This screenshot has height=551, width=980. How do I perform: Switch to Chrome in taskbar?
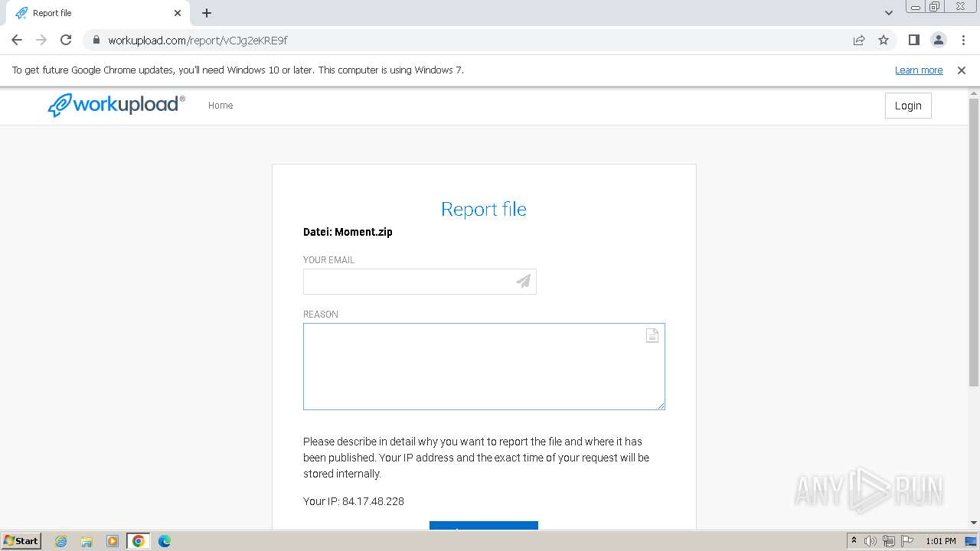click(139, 541)
